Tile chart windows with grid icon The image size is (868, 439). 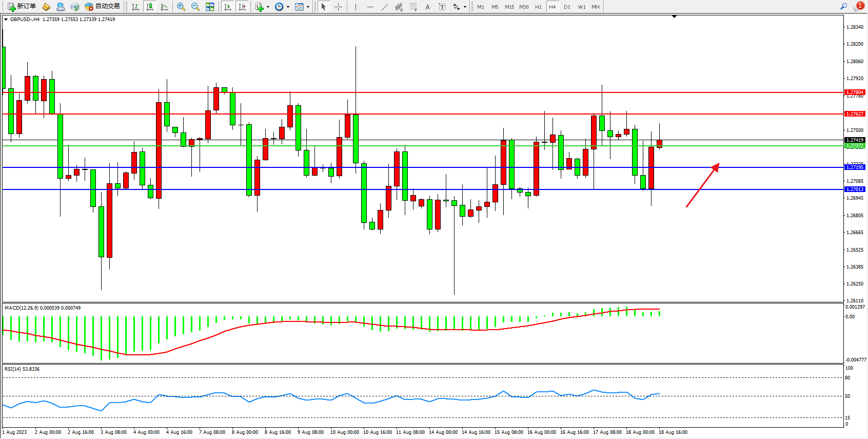[210, 7]
